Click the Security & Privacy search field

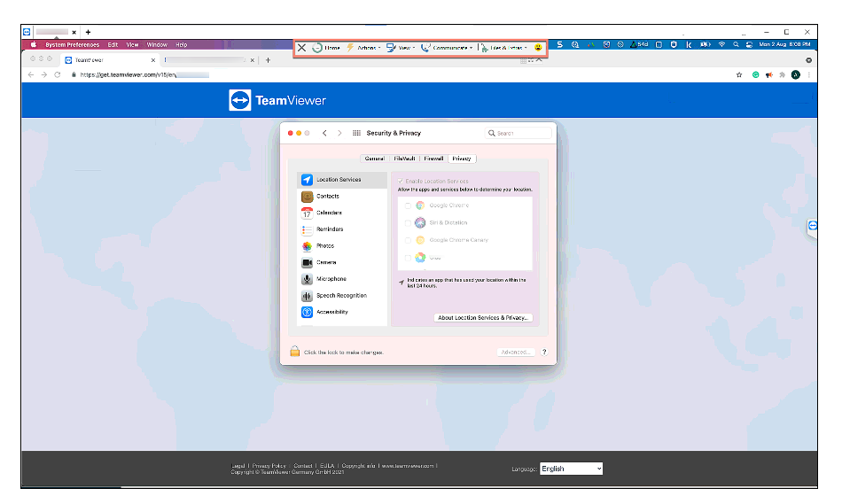(x=518, y=133)
